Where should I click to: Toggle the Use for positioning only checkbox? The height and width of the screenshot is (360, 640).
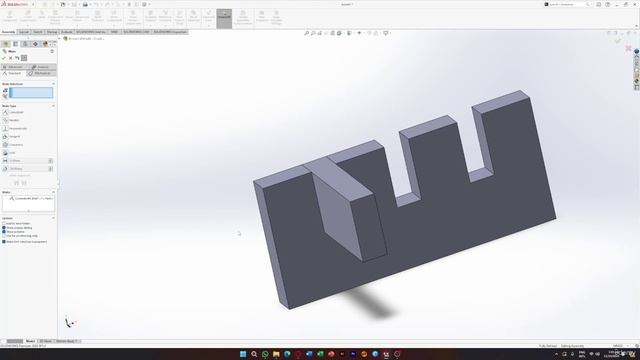4,236
